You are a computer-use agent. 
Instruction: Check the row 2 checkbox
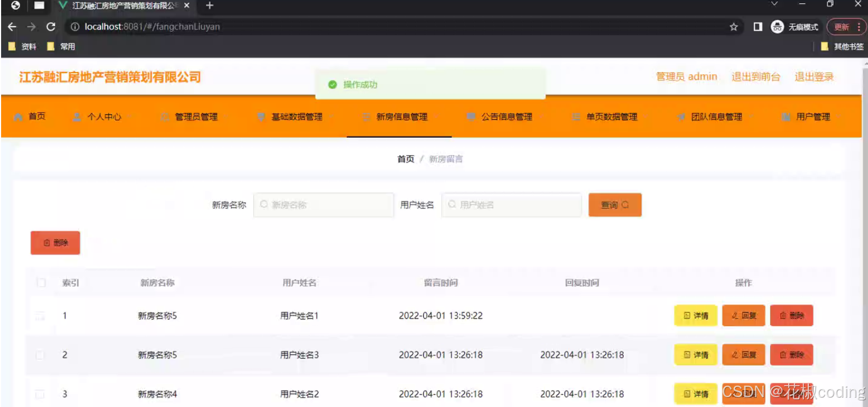(40, 355)
